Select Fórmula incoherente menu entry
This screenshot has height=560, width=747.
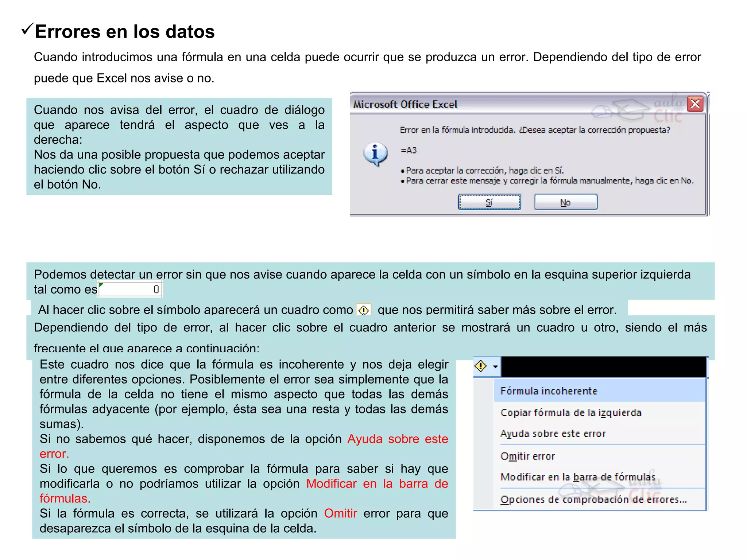(600, 391)
